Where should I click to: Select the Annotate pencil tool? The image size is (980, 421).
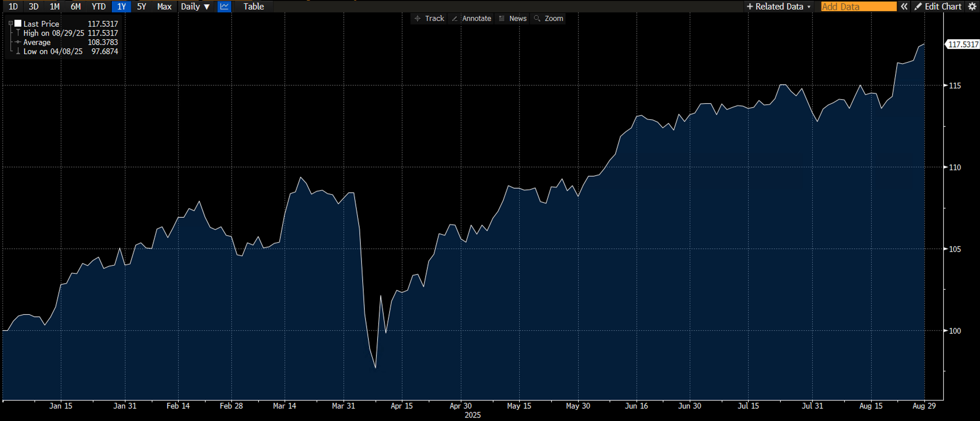[x=471, y=18]
